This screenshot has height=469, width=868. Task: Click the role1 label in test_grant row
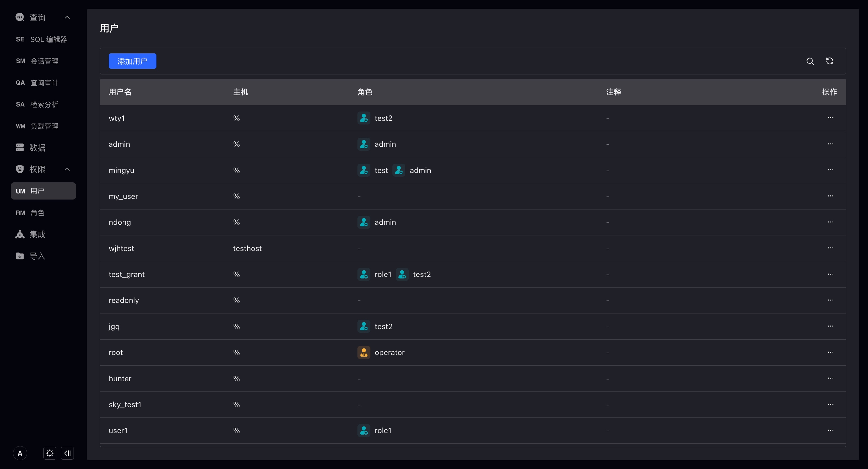pyautogui.click(x=383, y=275)
